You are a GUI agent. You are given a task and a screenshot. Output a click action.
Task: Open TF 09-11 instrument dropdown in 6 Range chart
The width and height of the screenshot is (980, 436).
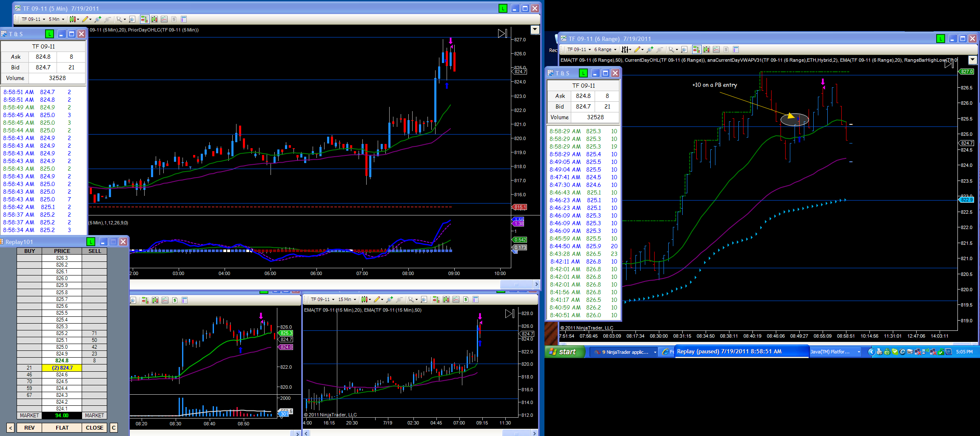tap(579, 49)
